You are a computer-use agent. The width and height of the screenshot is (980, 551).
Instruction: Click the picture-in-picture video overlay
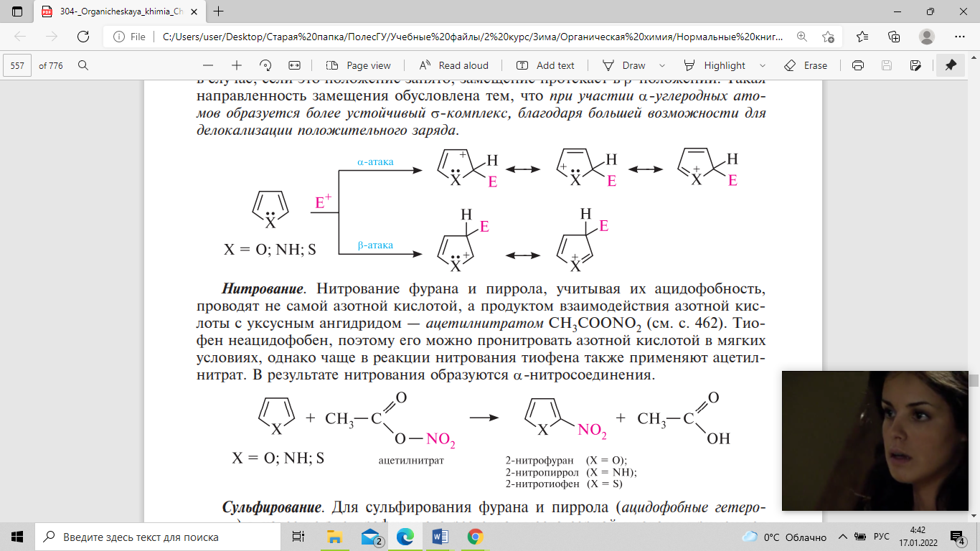tap(875, 441)
